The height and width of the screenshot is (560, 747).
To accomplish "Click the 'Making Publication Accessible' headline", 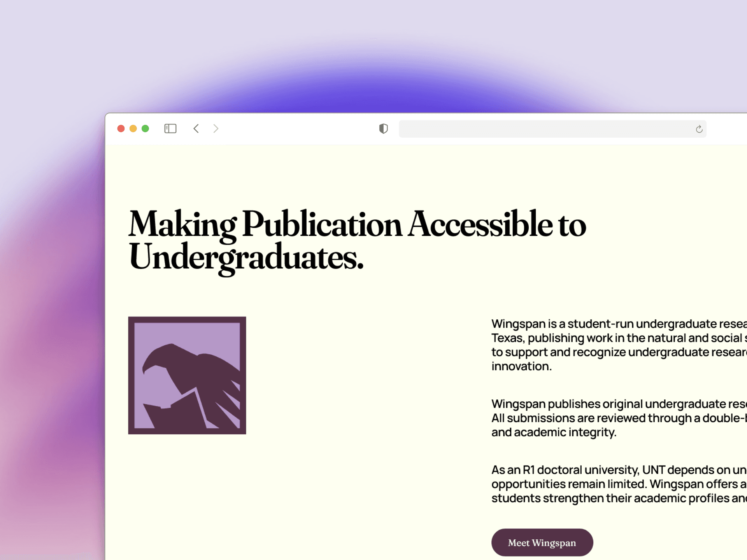I will click(x=357, y=224).
